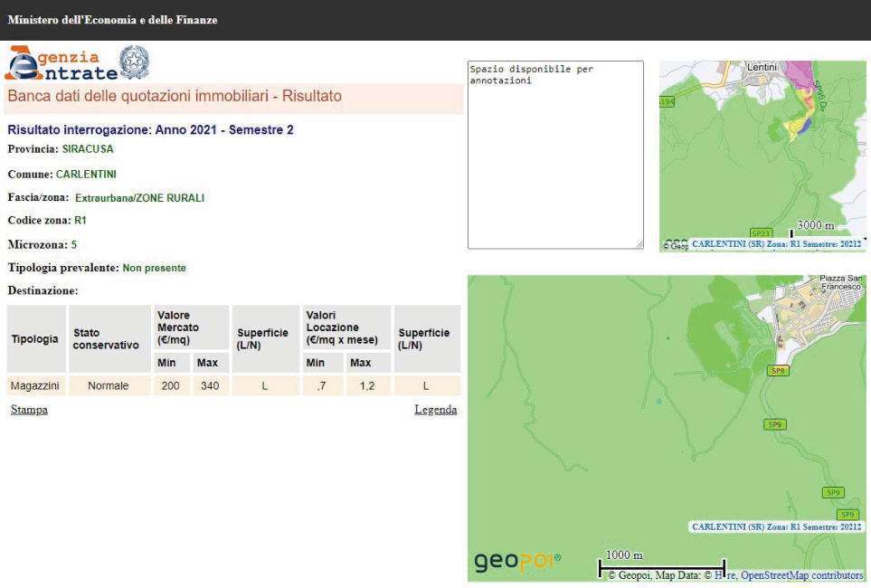Click the Lentini label on overview map
Viewport: 871px width, 588px height.
[x=762, y=69]
